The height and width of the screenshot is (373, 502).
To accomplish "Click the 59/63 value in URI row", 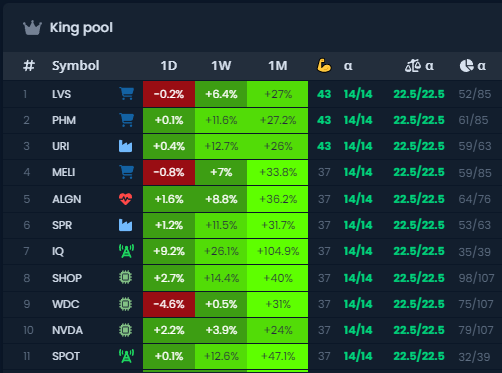I will pos(475,146).
